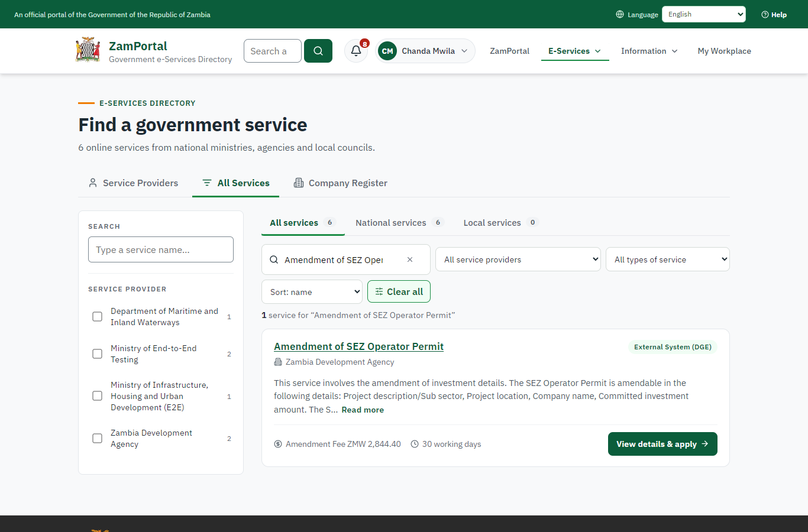The width and height of the screenshot is (808, 532).
Task: Open All service providers dropdown
Action: point(518,259)
